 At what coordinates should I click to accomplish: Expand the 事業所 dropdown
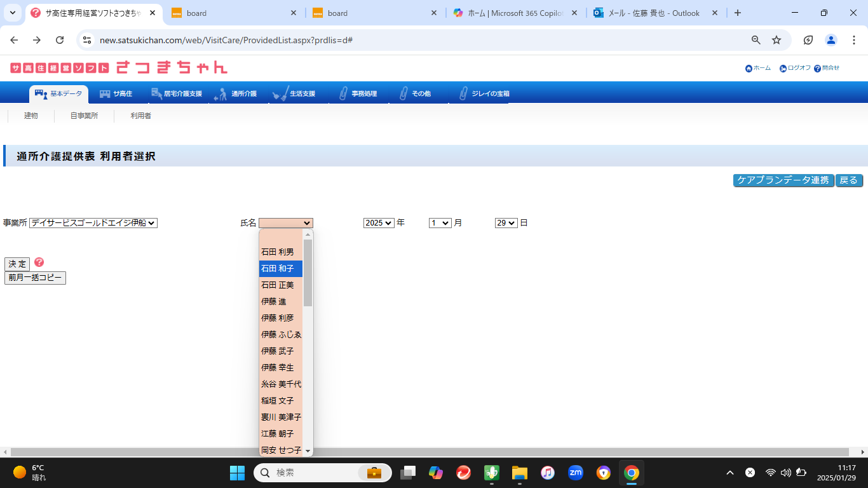(93, 223)
